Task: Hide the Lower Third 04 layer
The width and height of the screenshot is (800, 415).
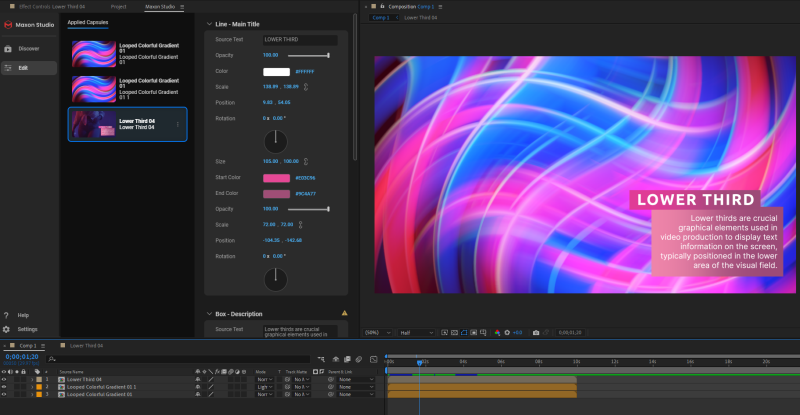Action: pyautogui.click(x=4, y=380)
